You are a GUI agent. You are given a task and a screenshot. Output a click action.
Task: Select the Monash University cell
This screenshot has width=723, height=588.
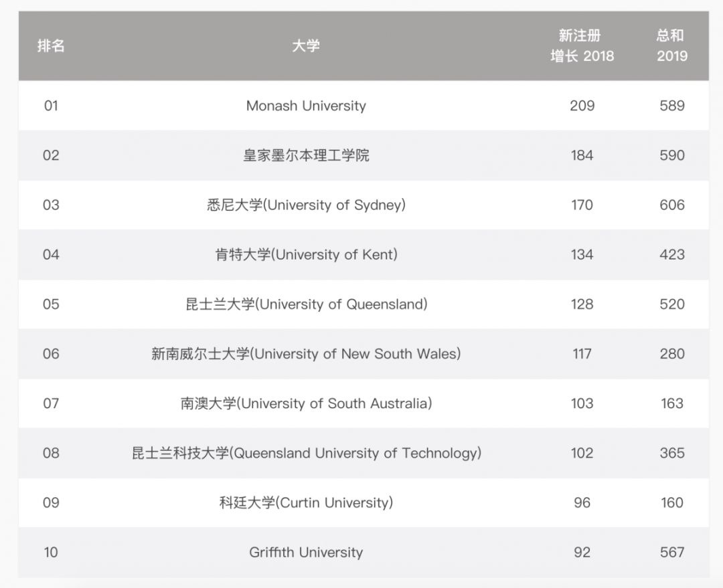tap(306, 106)
